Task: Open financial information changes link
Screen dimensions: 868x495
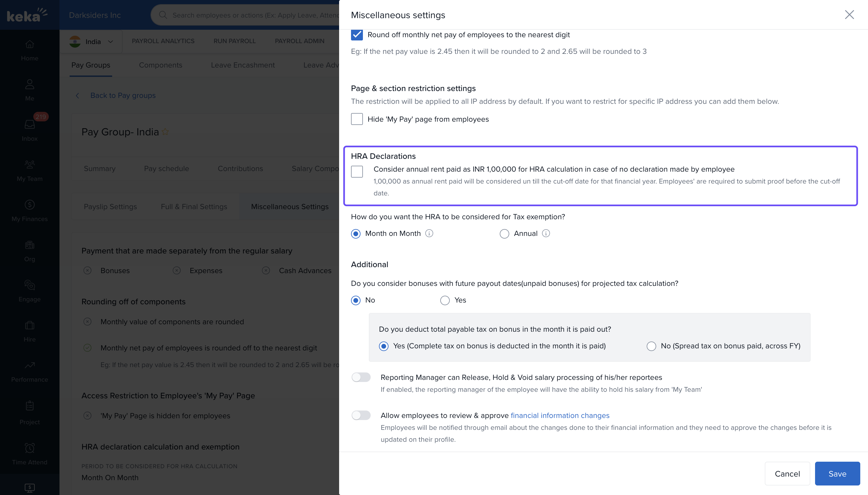Action: 560,416
